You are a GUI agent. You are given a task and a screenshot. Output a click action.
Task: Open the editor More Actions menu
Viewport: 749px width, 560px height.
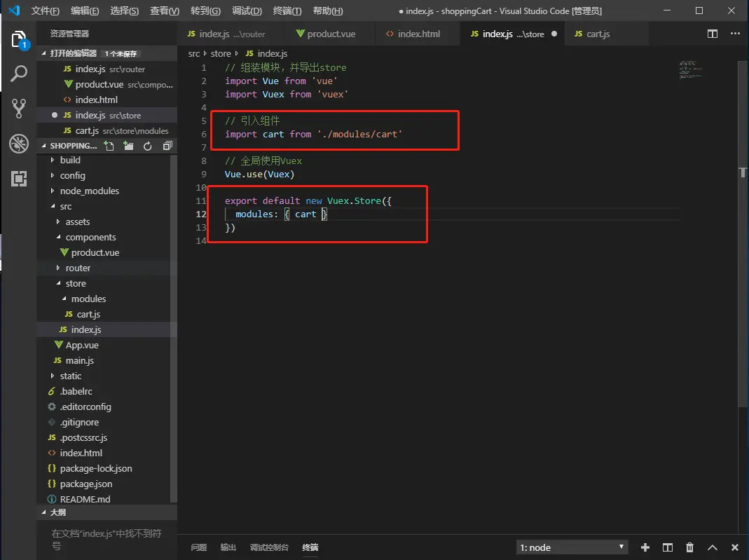coord(735,34)
